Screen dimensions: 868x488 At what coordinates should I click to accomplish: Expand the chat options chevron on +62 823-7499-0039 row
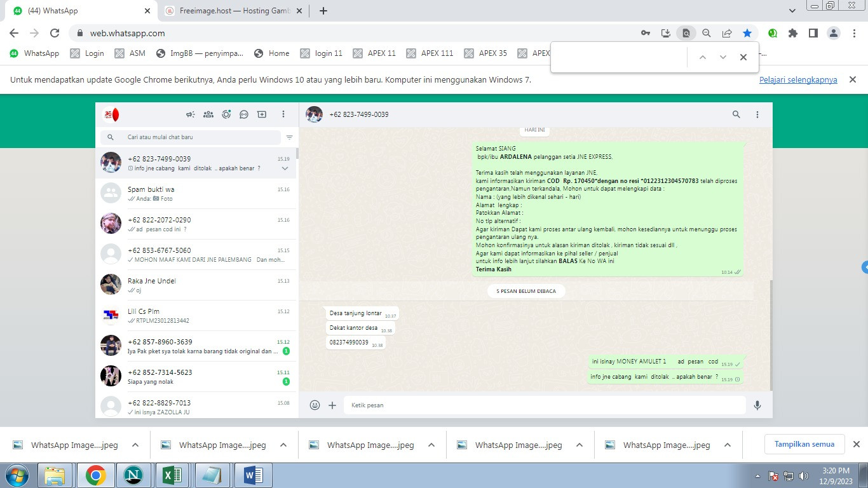click(285, 168)
